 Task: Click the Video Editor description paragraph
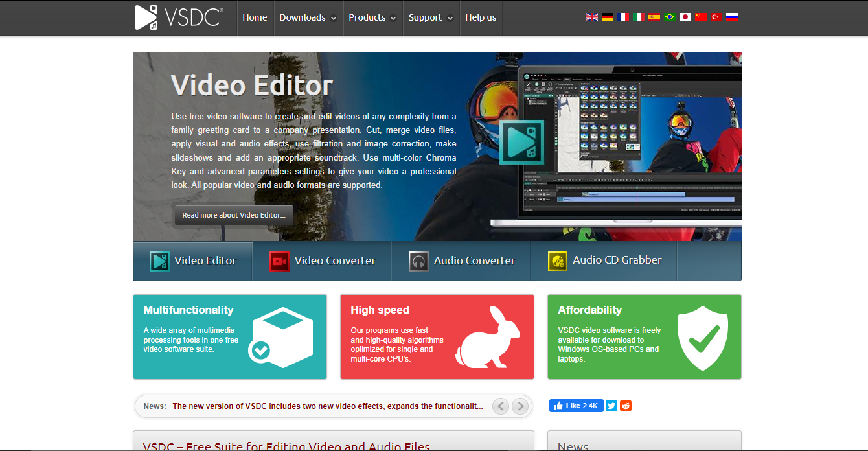314,150
